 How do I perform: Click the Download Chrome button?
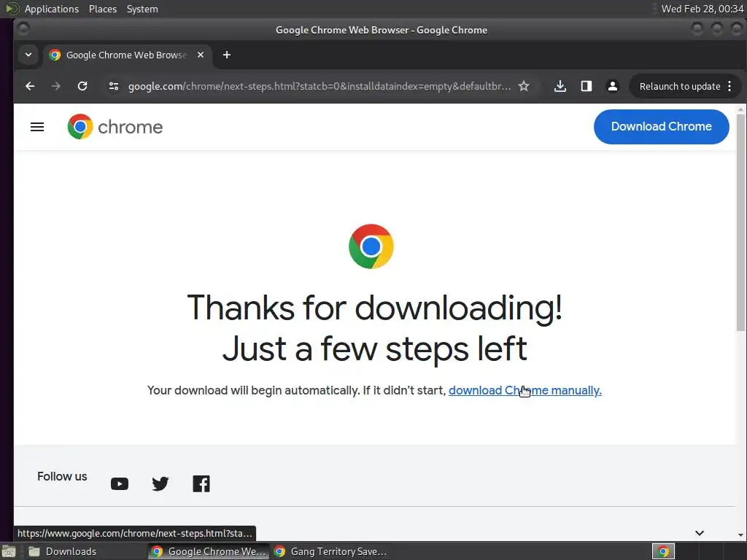(661, 127)
